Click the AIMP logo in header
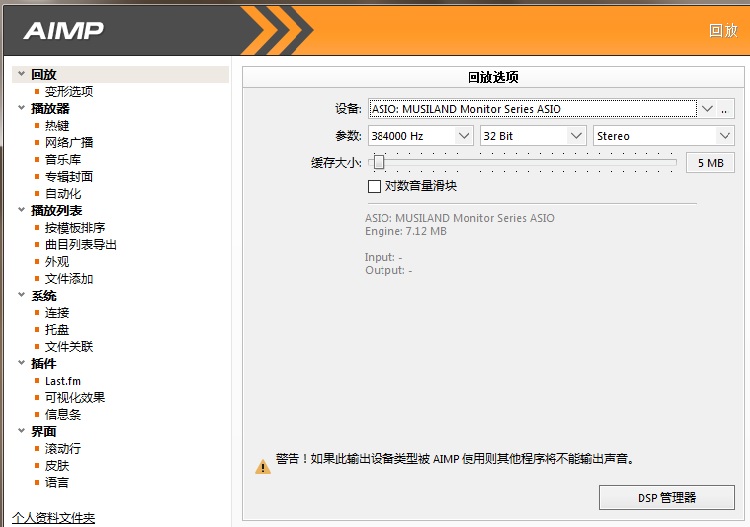 click(63, 29)
